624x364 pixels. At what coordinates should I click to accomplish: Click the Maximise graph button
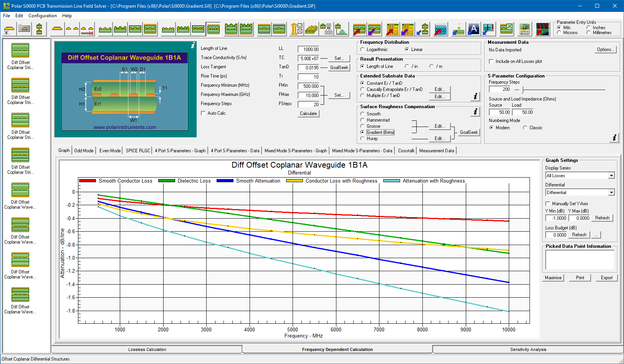[553, 278]
